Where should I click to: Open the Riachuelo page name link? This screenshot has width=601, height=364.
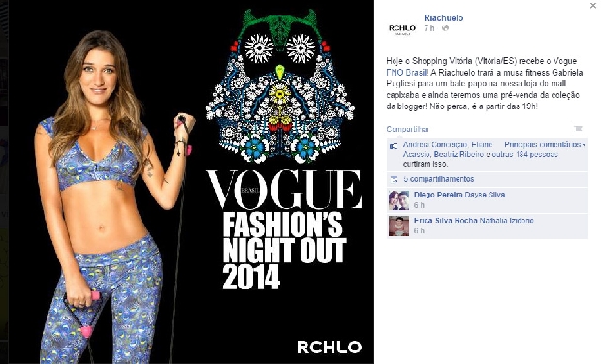tap(443, 18)
